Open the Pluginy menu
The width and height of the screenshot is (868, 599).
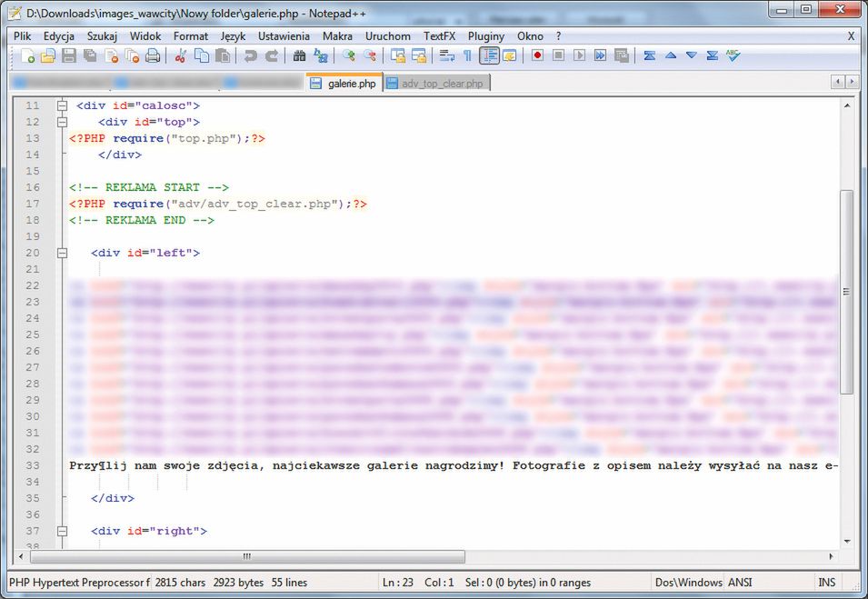[x=486, y=35]
